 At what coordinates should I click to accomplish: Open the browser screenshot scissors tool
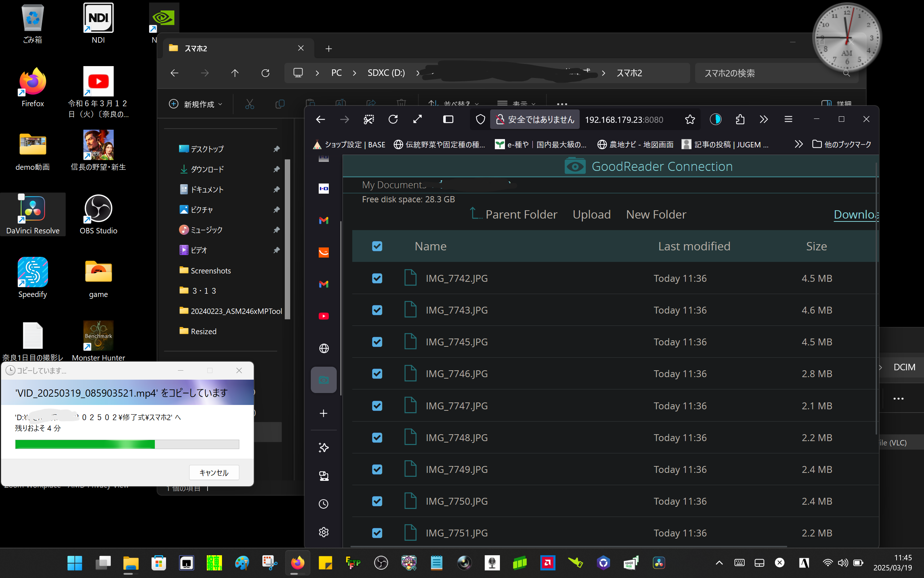pyautogui.click(x=369, y=120)
